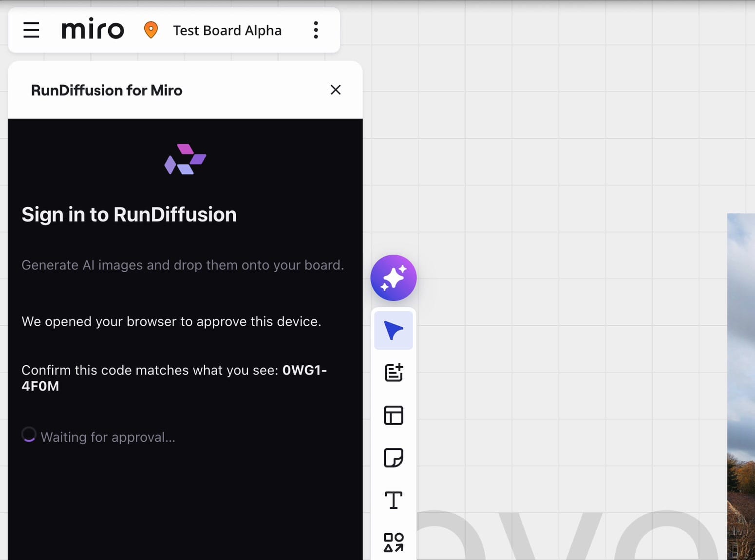Click the RunDiffusion logo in the panel
This screenshot has width=755, height=560.
pos(185,159)
